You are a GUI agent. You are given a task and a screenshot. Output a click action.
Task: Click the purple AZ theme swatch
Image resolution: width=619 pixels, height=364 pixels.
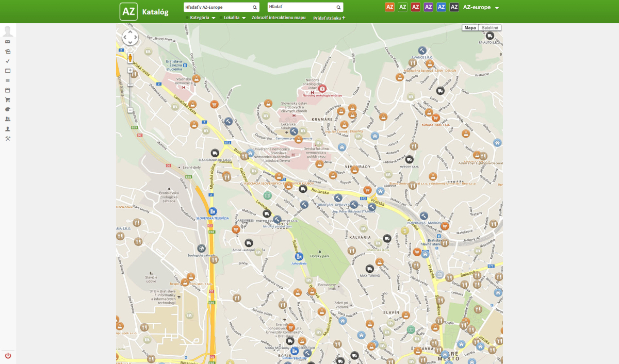click(x=428, y=7)
